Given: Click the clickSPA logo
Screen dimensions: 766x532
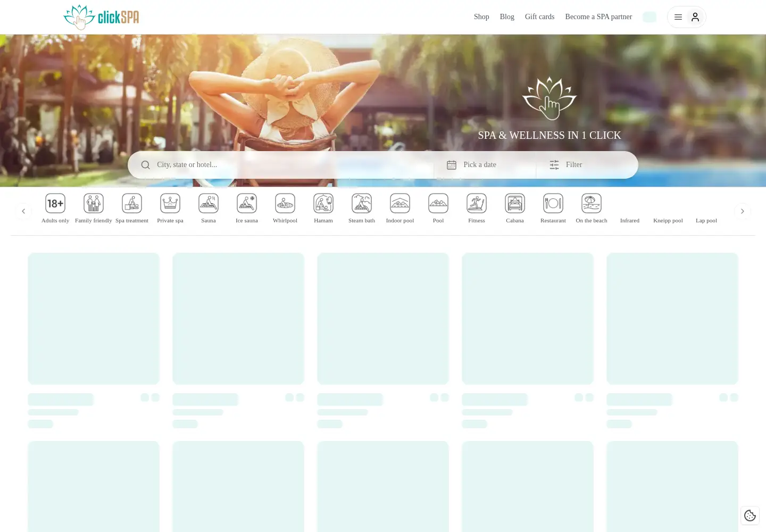Looking at the screenshot, I should point(101,17).
